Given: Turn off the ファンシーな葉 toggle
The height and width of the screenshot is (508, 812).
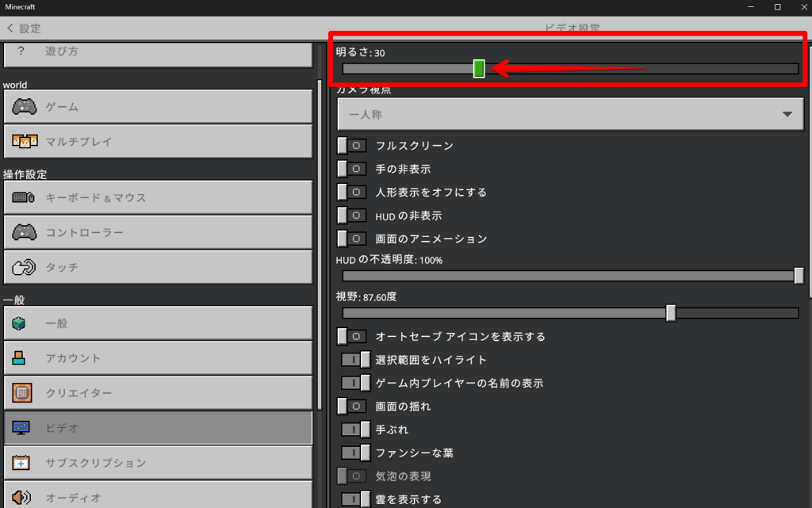Looking at the screenshot, I should click(x=356, y=453).
